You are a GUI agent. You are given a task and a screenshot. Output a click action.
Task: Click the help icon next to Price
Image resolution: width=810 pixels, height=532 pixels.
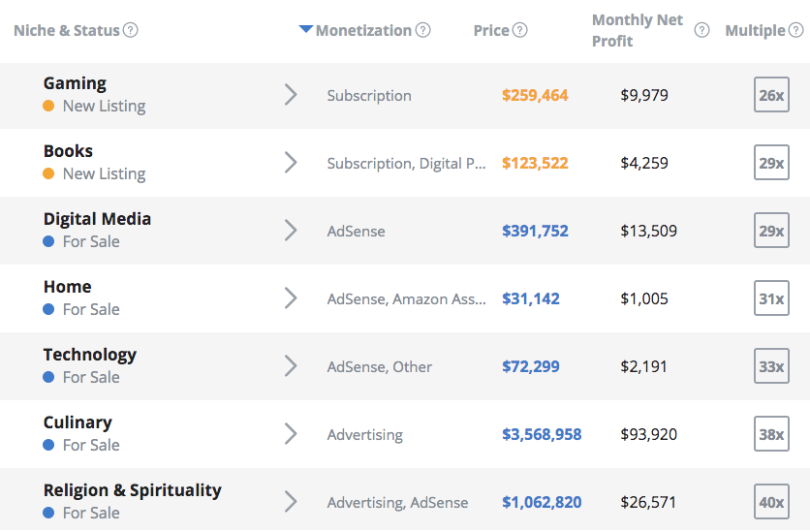coord(520,30)
